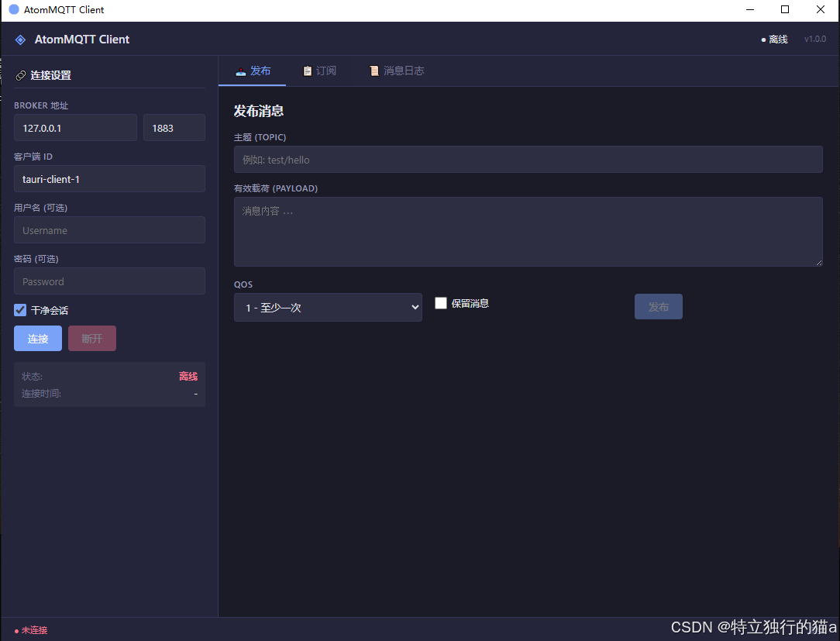Image resolution: width=840 pixels, height=641 pixels.
Task: Click the link icon beside 连接设置
Action: pos(20,75)
